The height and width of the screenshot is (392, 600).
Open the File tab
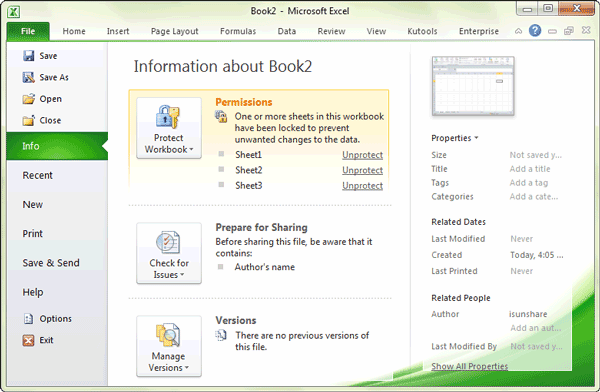pyautogui.click(x=28, y=31)
